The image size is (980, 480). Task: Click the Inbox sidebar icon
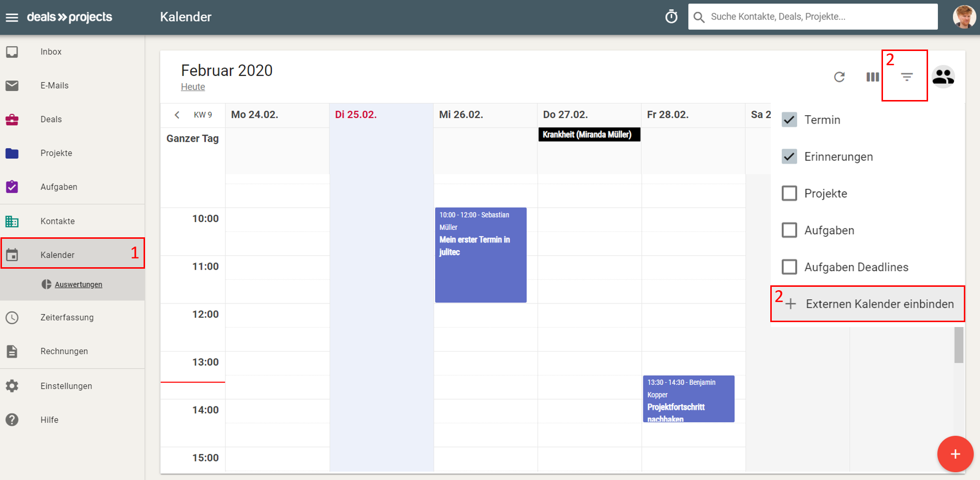12,51
